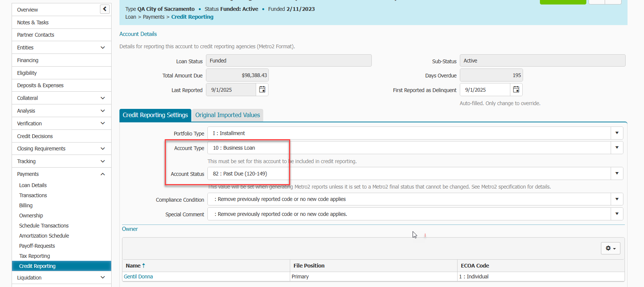644x287 pixels.
Task: Go to Partner Contacts
Action: point(36,35)
